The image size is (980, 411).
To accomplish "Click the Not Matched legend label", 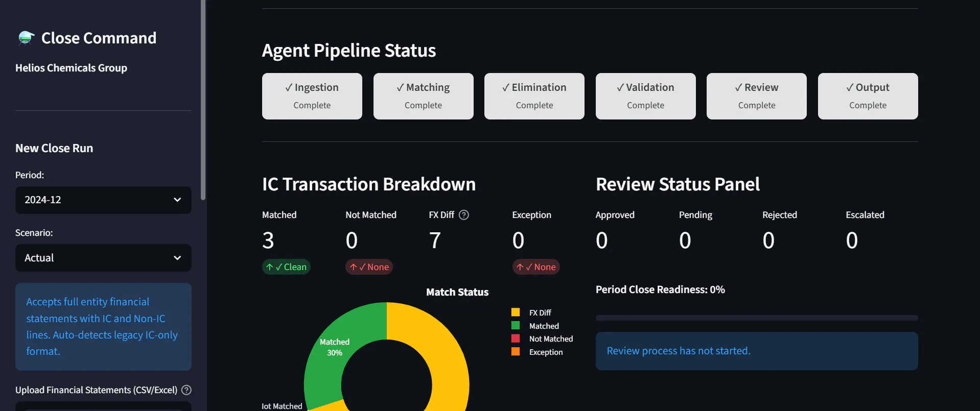I will pyautogui.click(x=551, y=339).
